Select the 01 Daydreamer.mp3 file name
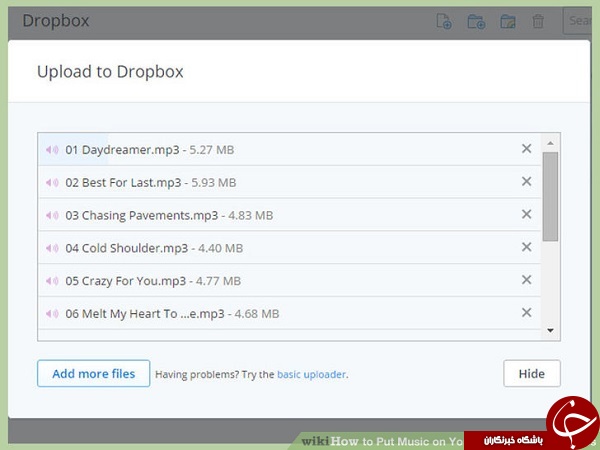Screen dimensions: 600x450 click(x=122, y=150)
